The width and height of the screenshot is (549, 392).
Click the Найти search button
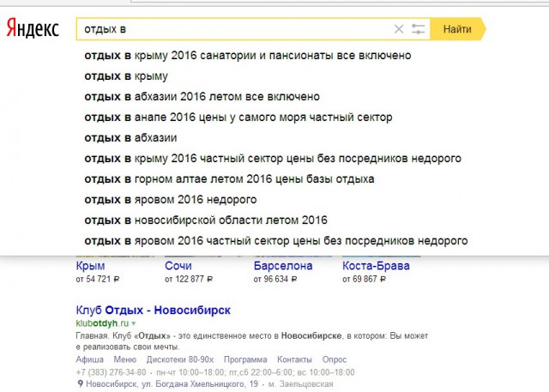[457, 29]
